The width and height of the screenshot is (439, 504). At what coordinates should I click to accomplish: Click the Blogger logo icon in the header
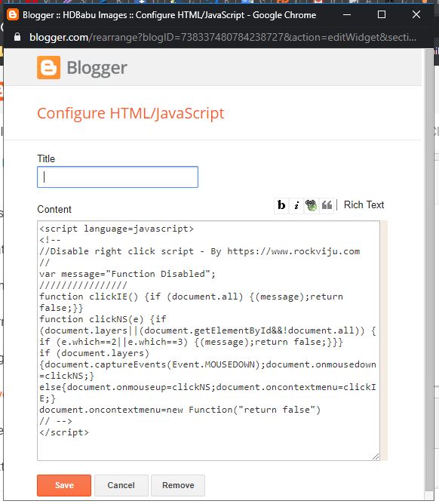48,67
